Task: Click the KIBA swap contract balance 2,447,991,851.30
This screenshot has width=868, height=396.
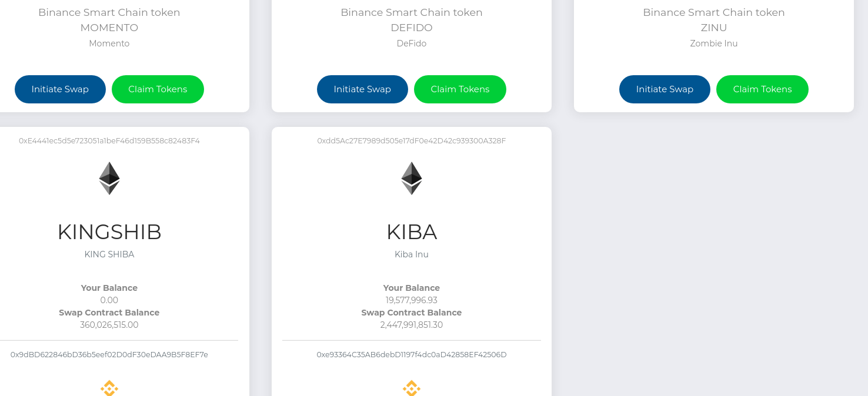Action: (412, 325)
